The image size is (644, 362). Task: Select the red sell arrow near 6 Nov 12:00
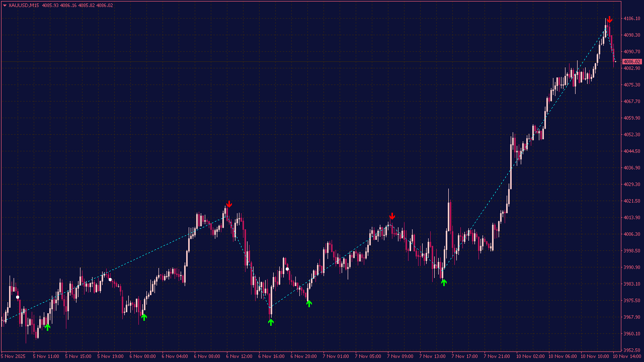pyautogui.click(x=229, y=204)
